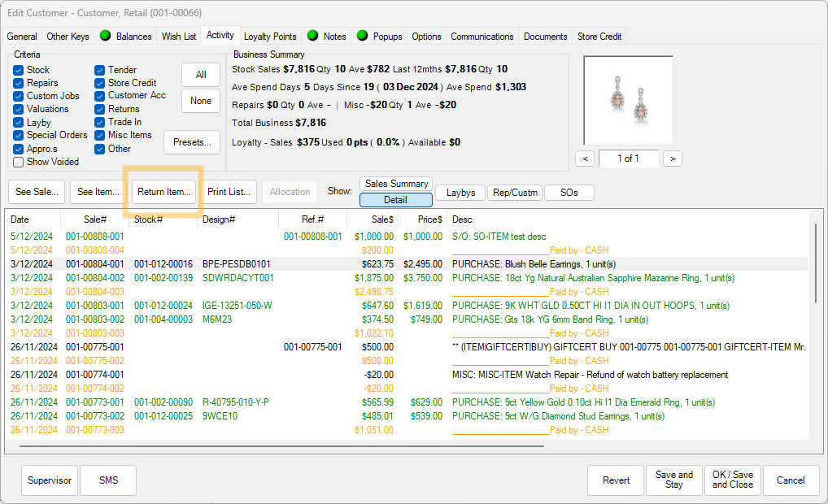
Task: Click the image counter field
Action: coord(628,159)
